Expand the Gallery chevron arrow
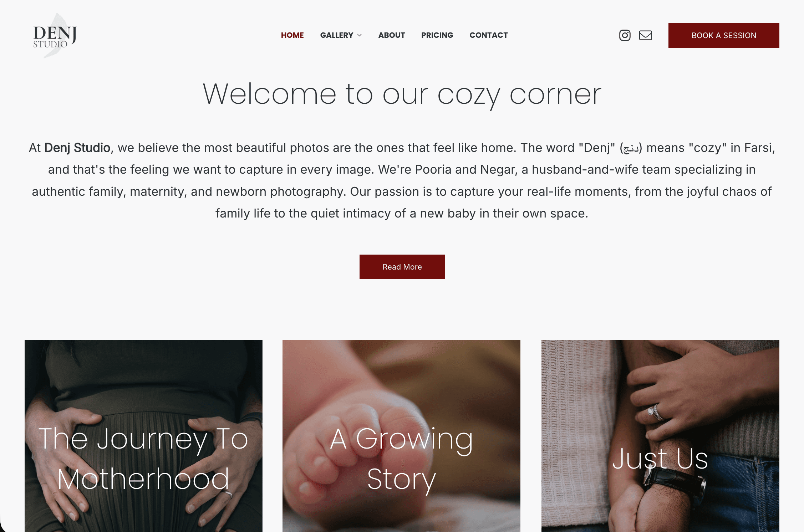Viewport: 804px width, 532px height. (x=360, y=35)
